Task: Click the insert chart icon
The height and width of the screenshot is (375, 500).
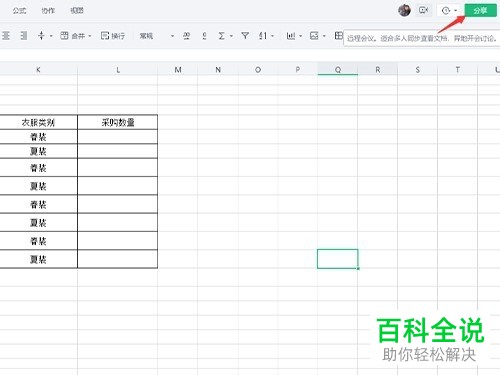Action: (291, 35)
